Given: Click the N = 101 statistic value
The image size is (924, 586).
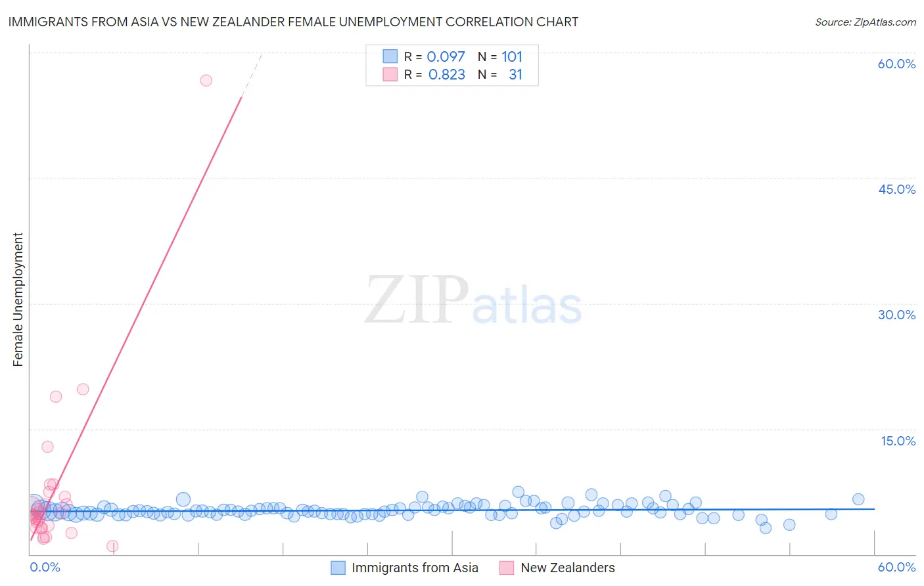Looking at the screenshot, I should [x=500, y=56].
